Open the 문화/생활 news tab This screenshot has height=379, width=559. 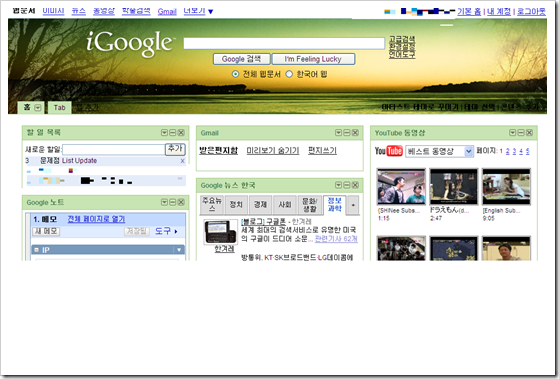coord(309,205)
